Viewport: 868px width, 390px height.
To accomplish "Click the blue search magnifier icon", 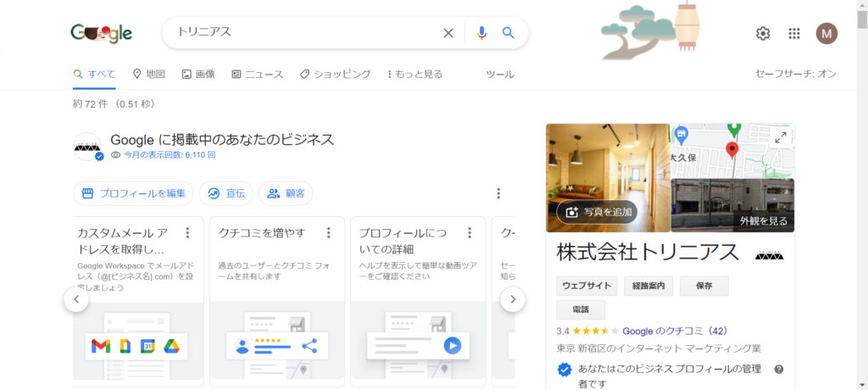I will point(509,33).
